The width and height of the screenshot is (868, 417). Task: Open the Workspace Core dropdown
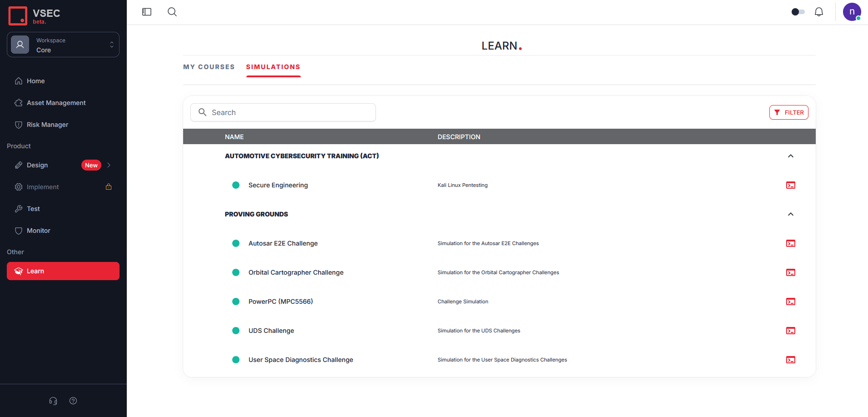[x=63, y=45]
